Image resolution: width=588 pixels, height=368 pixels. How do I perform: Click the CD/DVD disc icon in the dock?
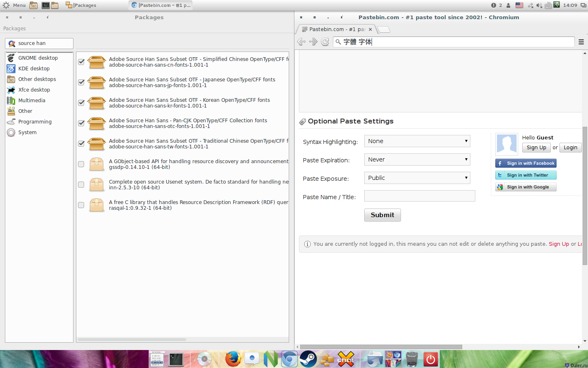pos(205,359)
